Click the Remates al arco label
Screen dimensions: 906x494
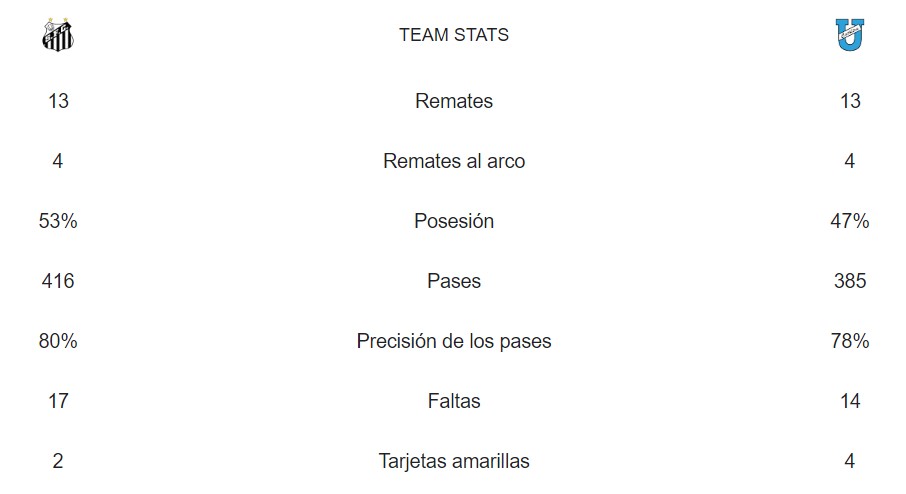(454, 161)
